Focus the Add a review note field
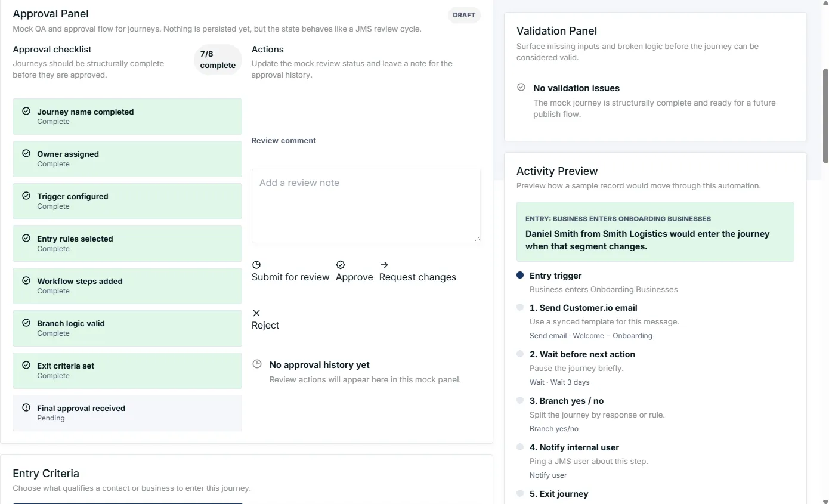This screenshot has width=829, height=504. pos(366,205)
